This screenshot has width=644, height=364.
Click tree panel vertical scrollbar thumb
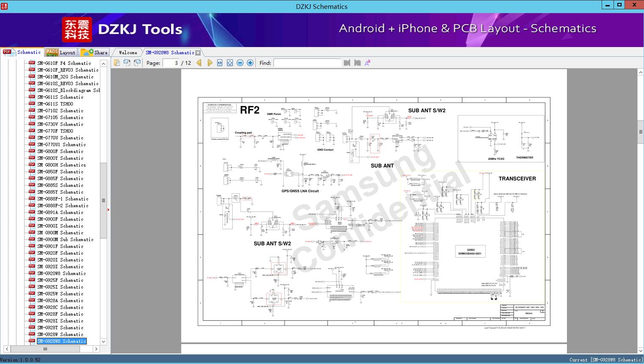click(x=103, y=200)
